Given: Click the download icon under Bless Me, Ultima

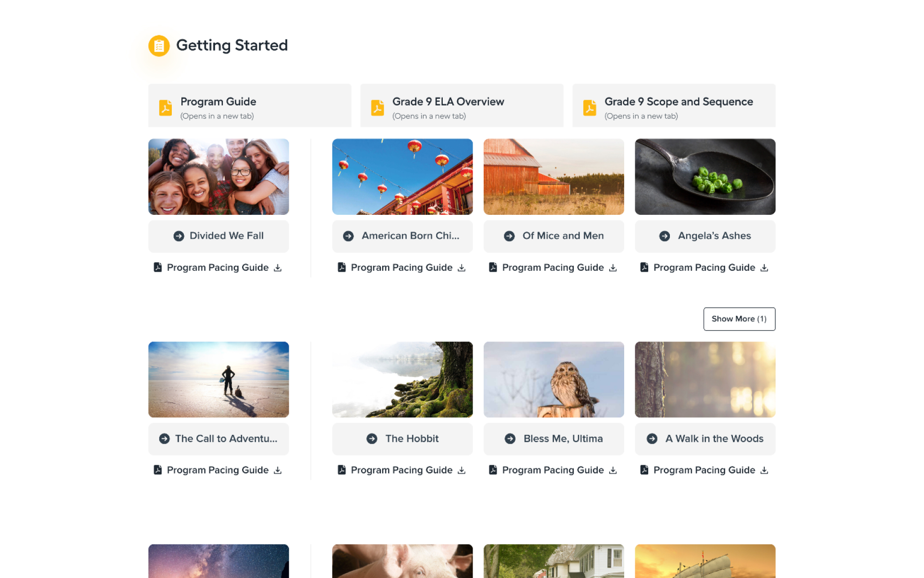Looking at the screenshot, I should coord(613,471).
